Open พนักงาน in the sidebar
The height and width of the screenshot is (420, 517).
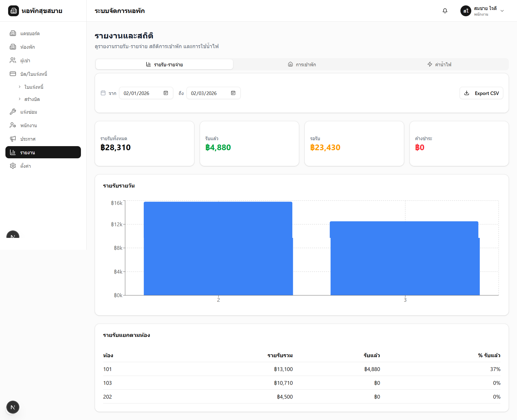[x=43, y=125]
